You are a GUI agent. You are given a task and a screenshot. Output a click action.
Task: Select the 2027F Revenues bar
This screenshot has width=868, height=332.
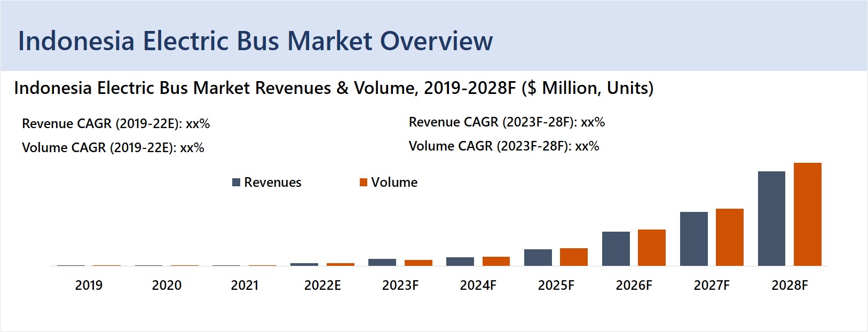click(x=694, y=239)
